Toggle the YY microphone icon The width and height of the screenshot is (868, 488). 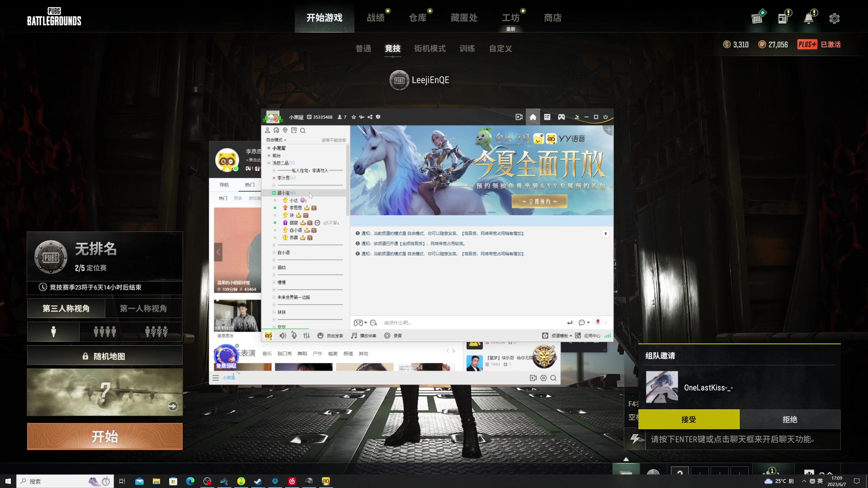point(294,335)
